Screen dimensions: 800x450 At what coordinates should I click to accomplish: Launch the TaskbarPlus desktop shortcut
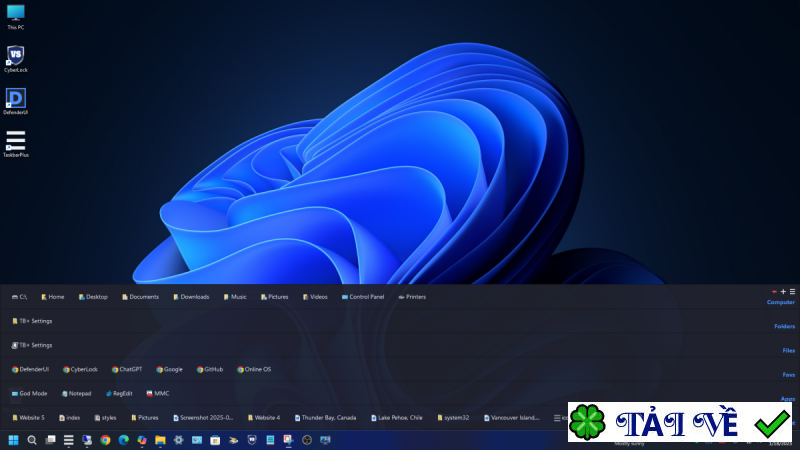[15, 143]
